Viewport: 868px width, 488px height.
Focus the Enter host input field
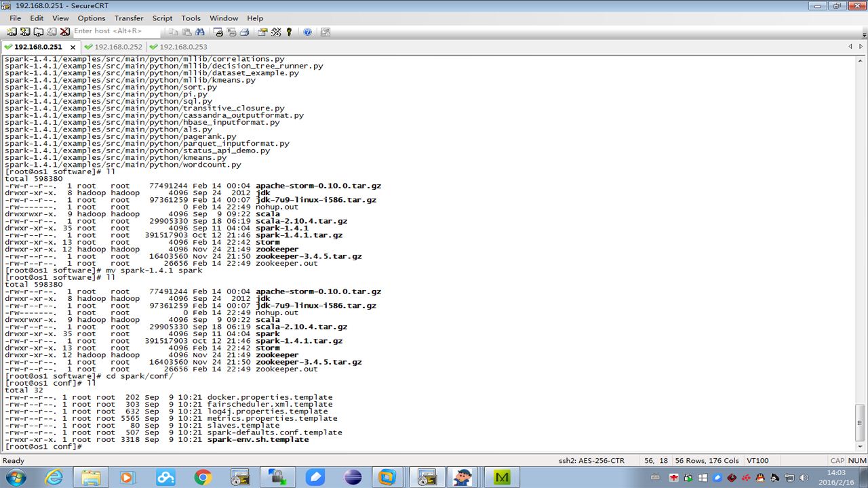click(x=117, y=31)
